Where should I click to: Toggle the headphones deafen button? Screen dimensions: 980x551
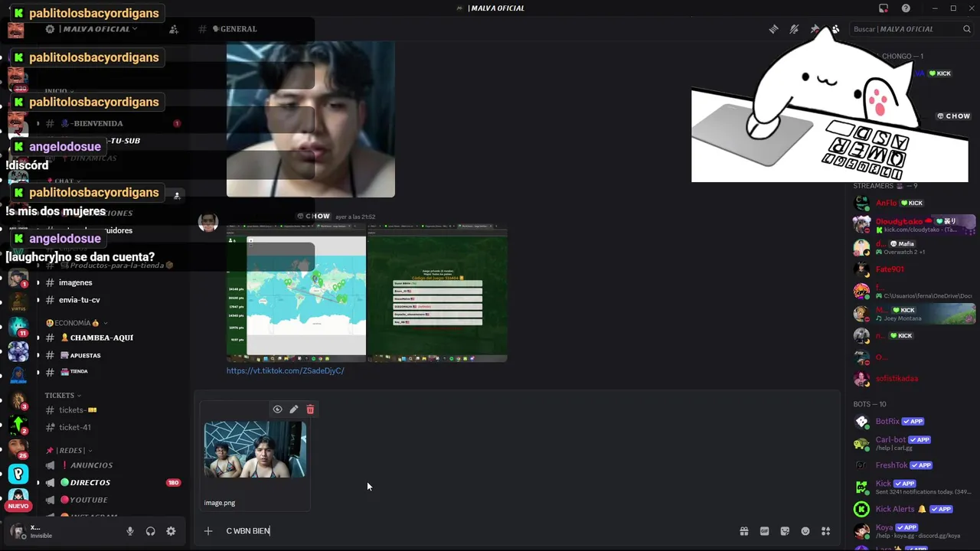[151, 531]
